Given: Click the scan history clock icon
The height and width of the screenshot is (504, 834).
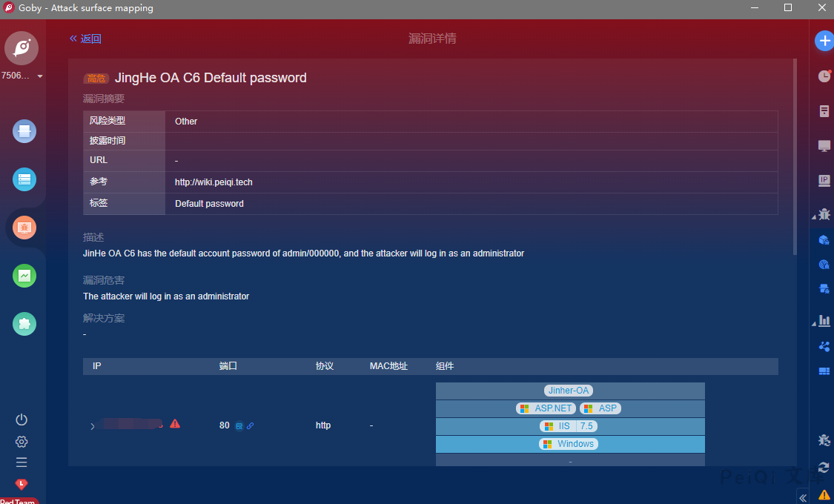Looking at the screenshot, I should click(824, 76).
